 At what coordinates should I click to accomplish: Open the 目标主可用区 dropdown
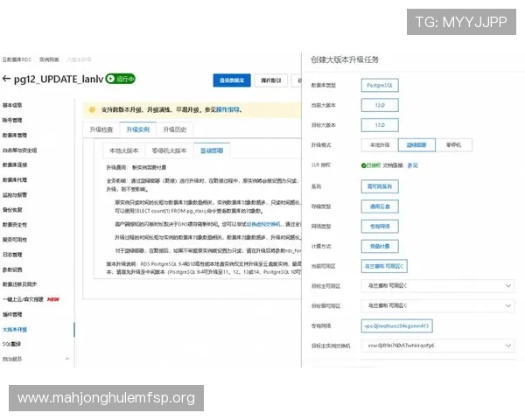pos(437,286)
